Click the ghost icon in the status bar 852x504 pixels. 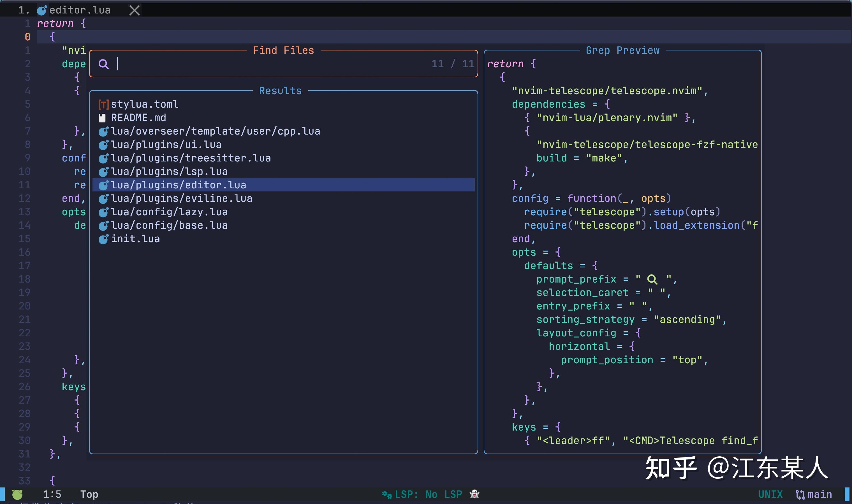pyautogui.click(x=475, y=494)
